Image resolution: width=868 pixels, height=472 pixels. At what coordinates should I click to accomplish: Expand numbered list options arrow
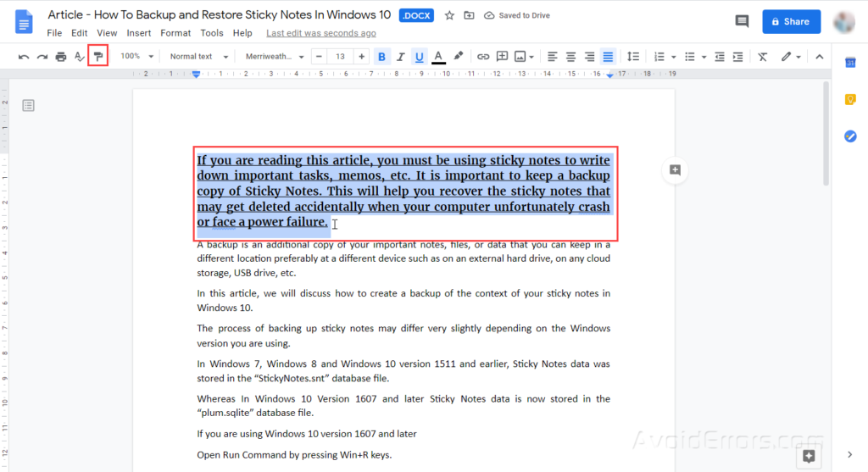click(673, 57)
